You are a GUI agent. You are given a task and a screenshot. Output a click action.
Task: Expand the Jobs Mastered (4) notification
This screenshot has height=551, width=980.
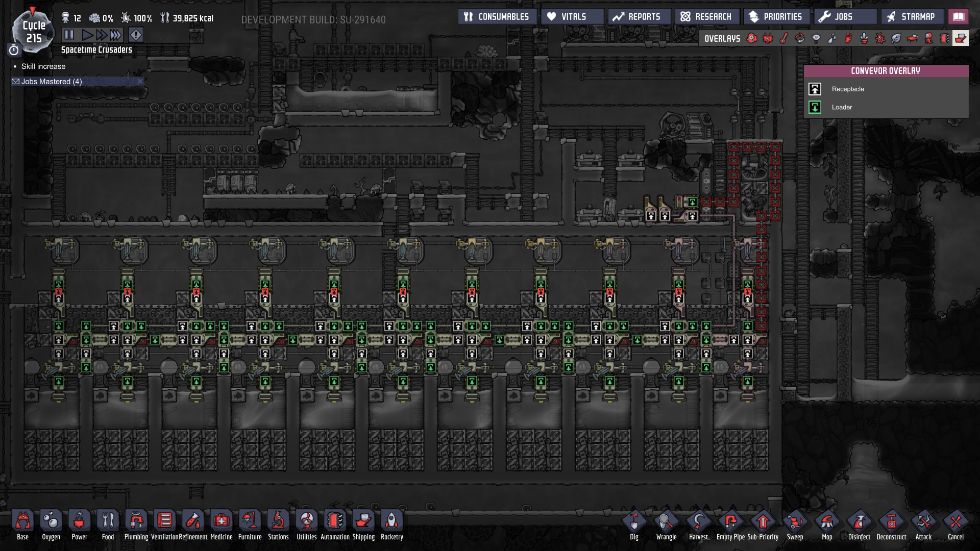(x=51, y=82)
